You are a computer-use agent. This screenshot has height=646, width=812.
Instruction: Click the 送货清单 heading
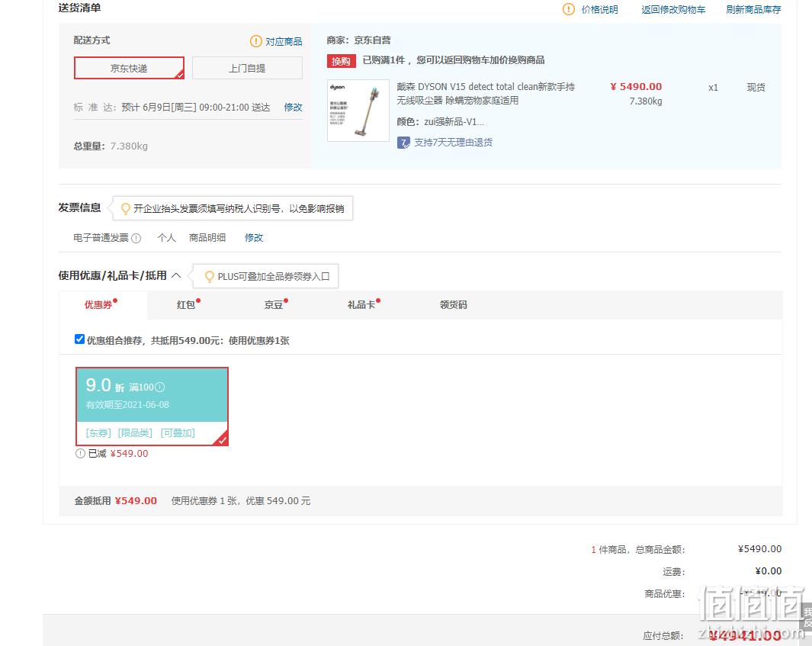coord(80,8)
